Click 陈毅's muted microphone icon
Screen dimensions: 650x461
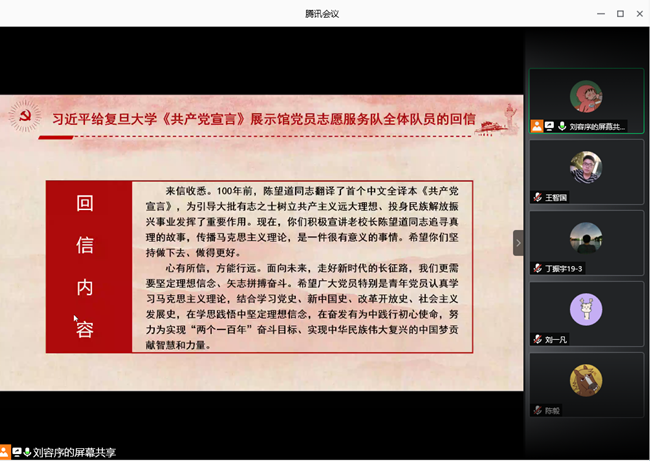tap(537, 410)
